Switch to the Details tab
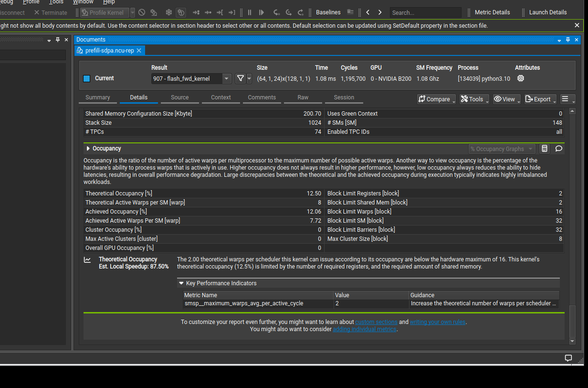This screenshot has height=388, width=588. pyautogui.click(x=139, y=97)
